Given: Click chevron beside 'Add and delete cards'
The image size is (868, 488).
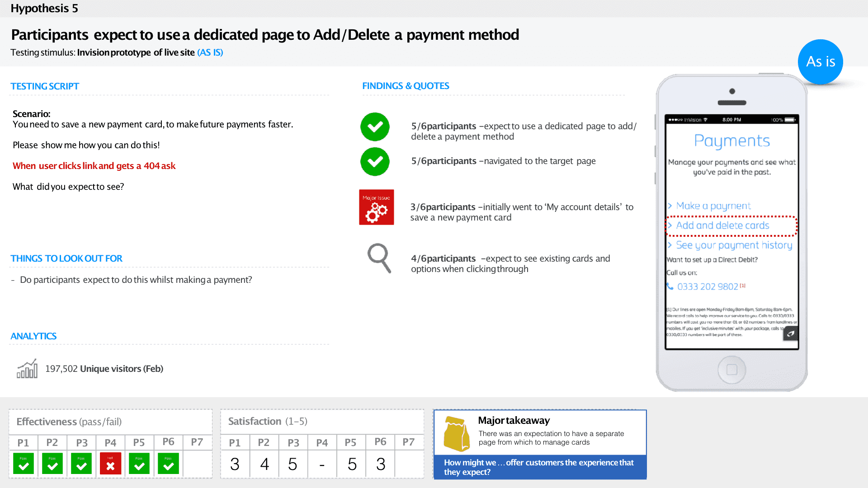Looking at the screenshot, I should coord(670,225).
